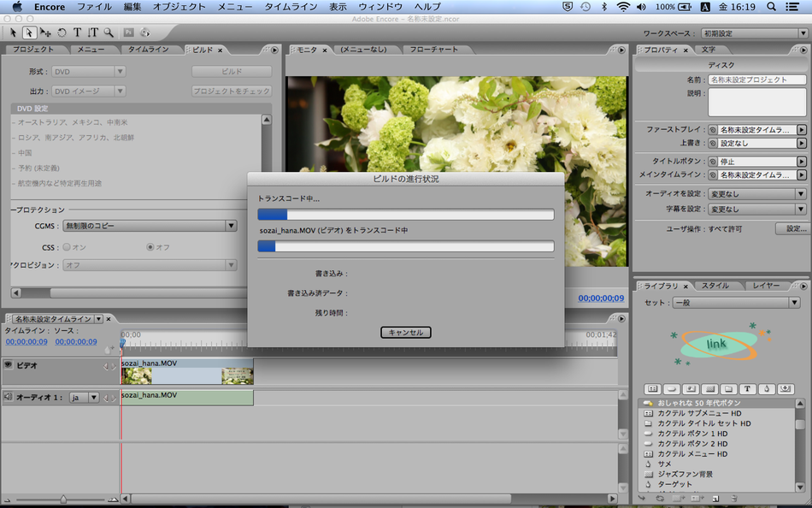Select the Rotate tool

(62, 32)
